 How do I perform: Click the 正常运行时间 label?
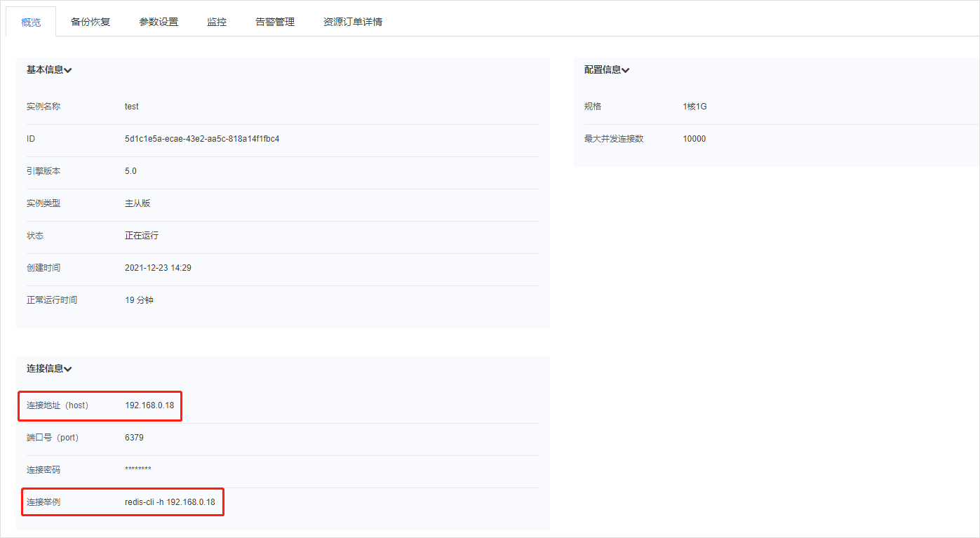(x=52, y=300)
